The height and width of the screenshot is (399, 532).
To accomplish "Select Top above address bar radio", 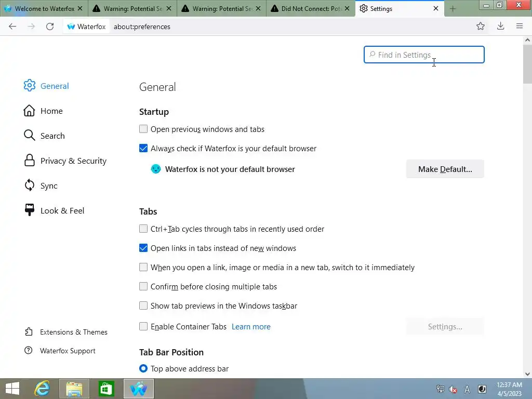I will tap(143, 368).
